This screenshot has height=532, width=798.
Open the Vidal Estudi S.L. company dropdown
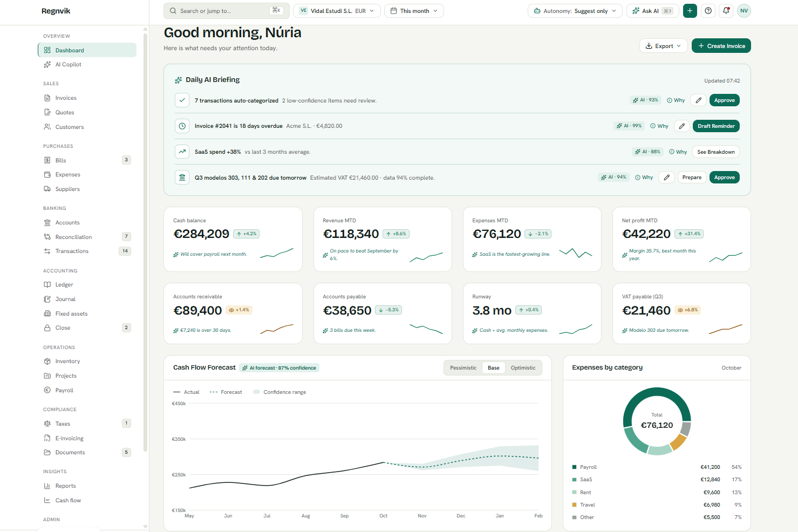(x=337, y=11)
